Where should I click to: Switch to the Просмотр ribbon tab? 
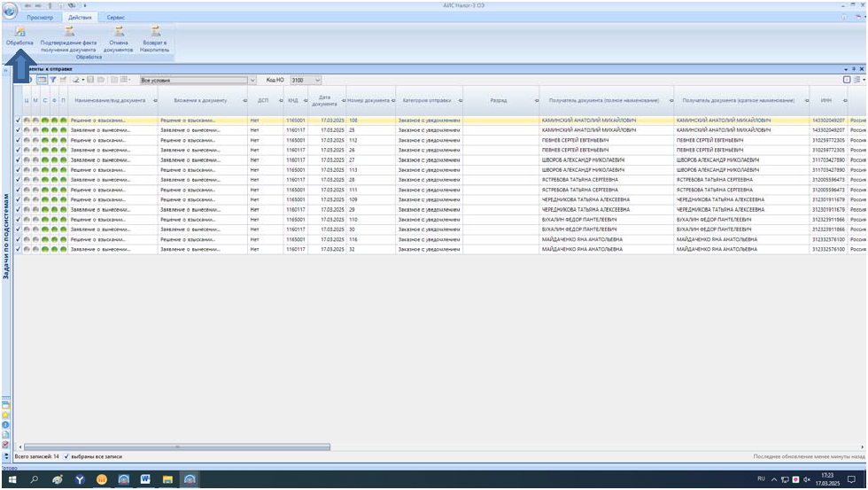point(42,18)
